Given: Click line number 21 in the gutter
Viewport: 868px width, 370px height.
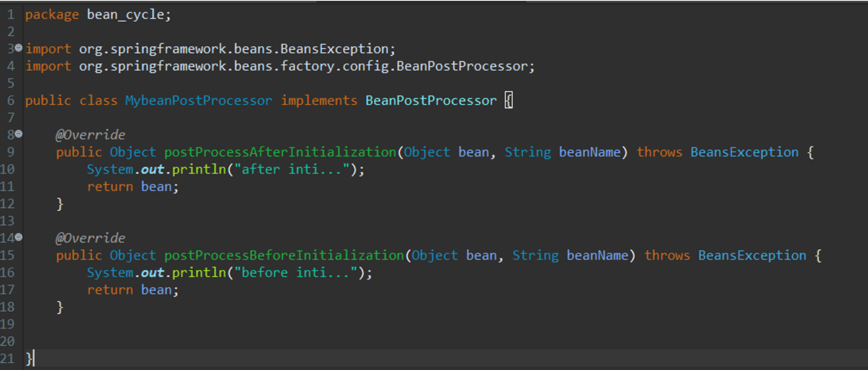Looking at the screenshot, I should pos(7,358).
